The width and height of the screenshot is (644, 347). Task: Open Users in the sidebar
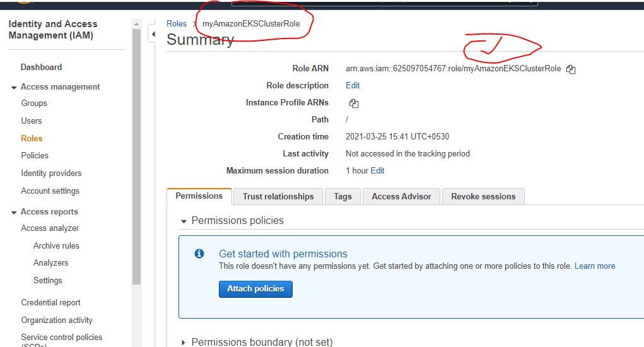coord(32,121)
